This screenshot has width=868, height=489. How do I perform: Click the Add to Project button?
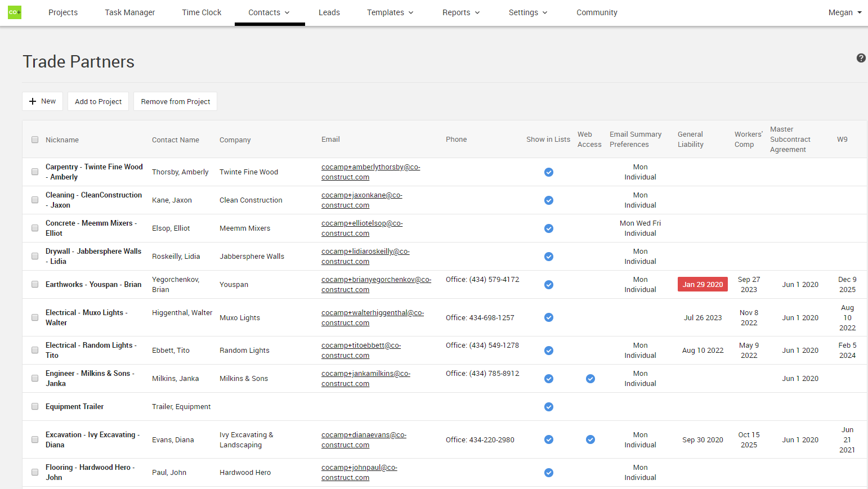click(x=98, y=101)
